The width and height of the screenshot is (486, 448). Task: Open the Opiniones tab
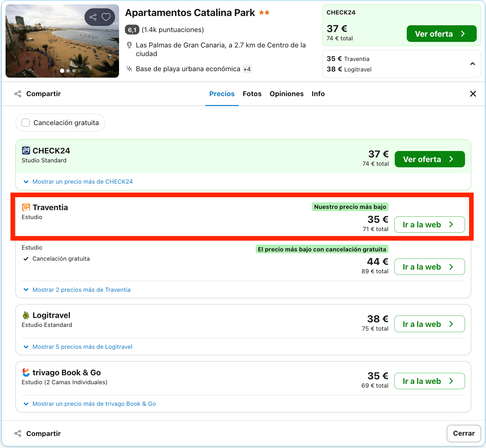click(286, 94)
